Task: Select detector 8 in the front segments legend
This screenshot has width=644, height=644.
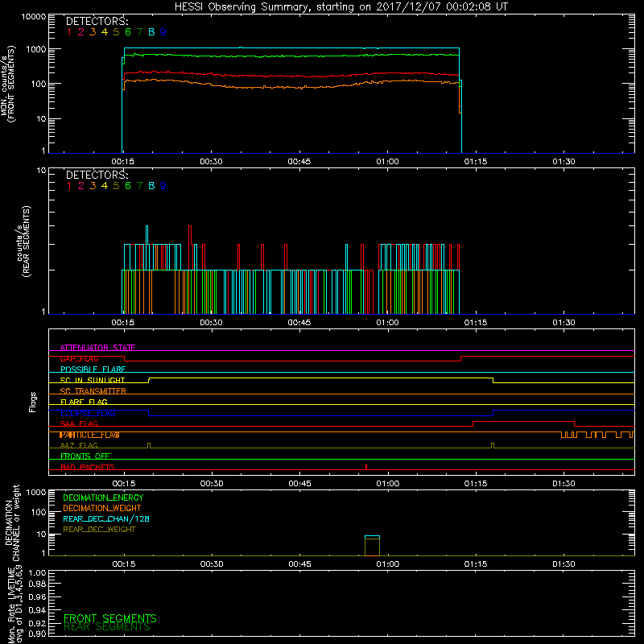Action: pyautogui.click(x=151, y=32)
